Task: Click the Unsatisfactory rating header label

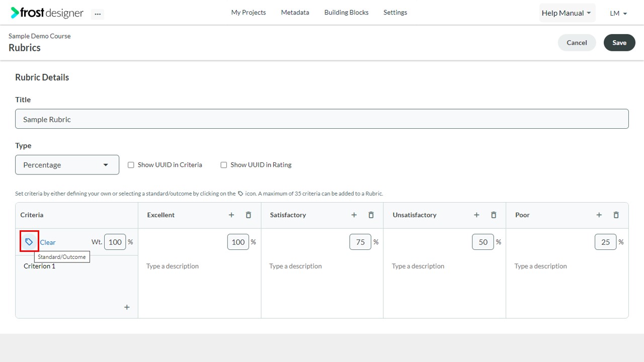Action: 415,215
